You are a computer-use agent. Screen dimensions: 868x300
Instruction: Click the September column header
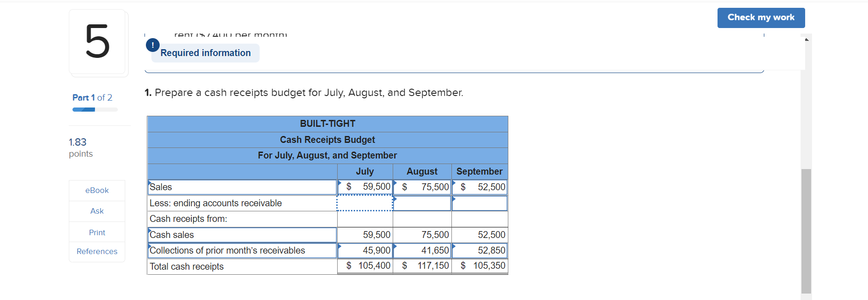point(480,171)
